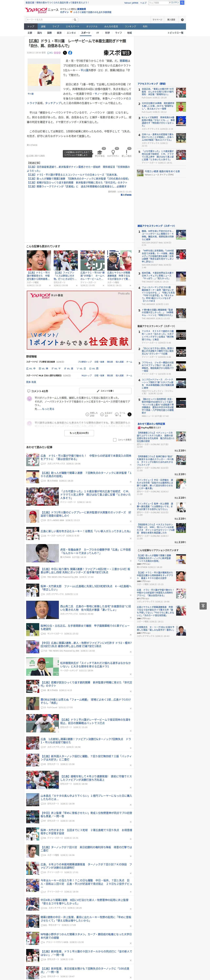Image resolution: width=210 pixels, height=980 pixels.
Task: Open the スポーツ category tab
Action: (86, 33)
